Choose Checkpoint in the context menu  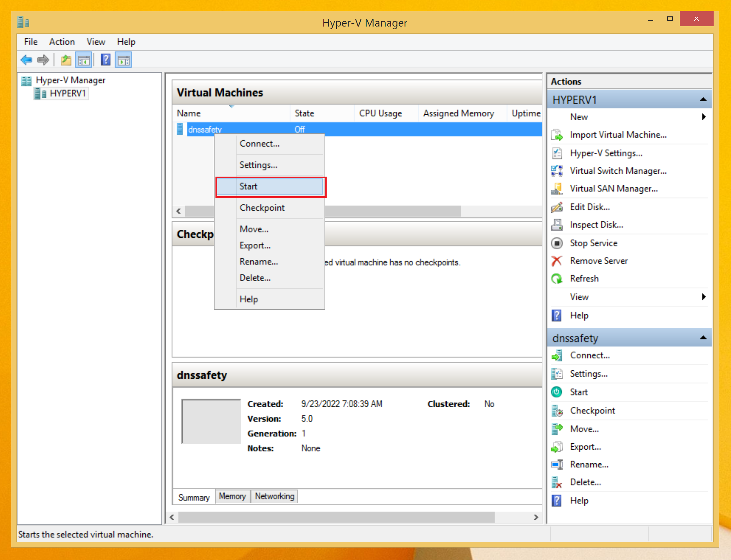(270, 208)
